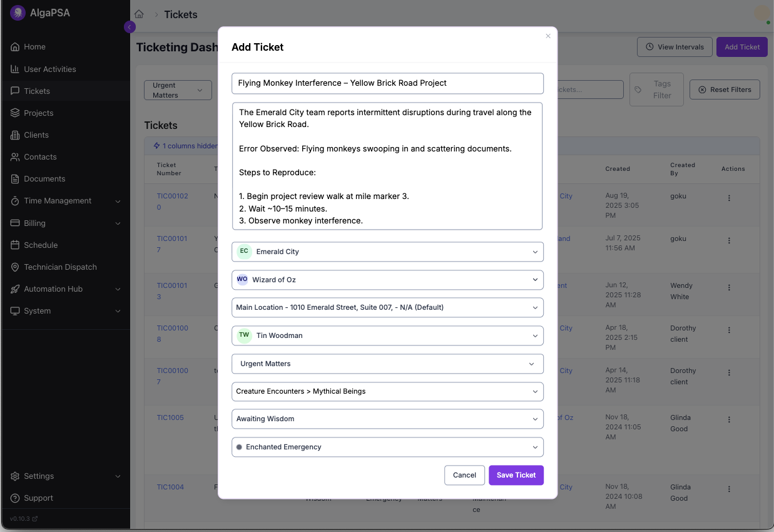The image size is (774, 532).
Task: Open the Emerald City client dropdown
Action: click(387, 252)
